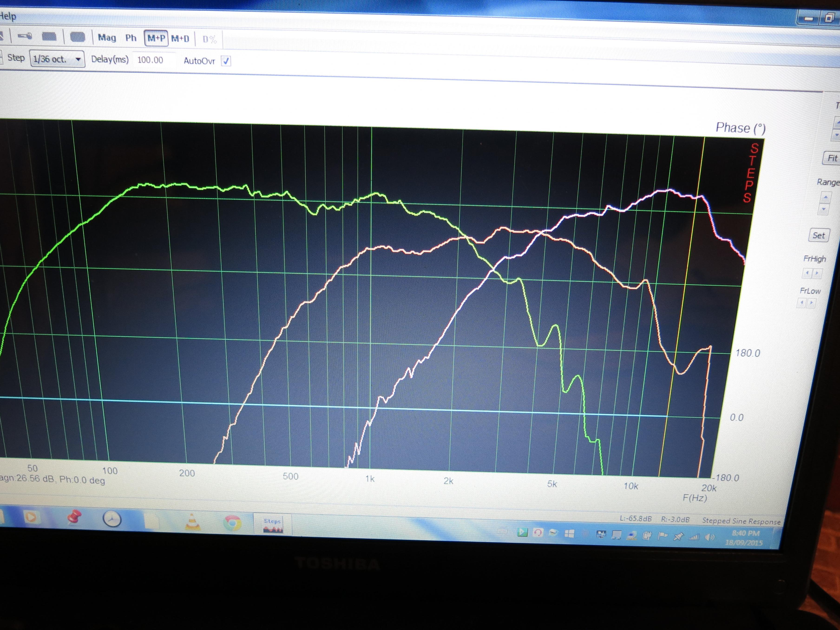Viewport: 840px width, 630px height.
Task: Click the 0.0 phase axis value
Action: [737, 418]
